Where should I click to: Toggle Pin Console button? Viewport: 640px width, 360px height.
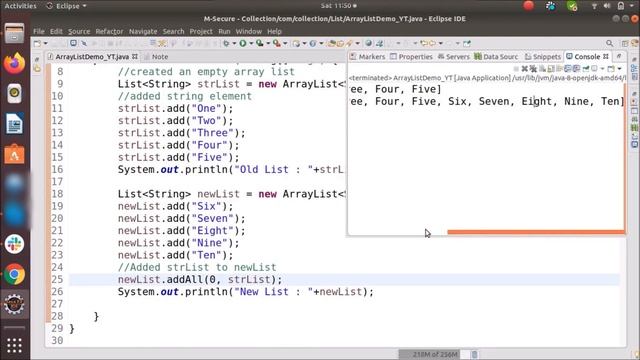[x=586, y=69]
